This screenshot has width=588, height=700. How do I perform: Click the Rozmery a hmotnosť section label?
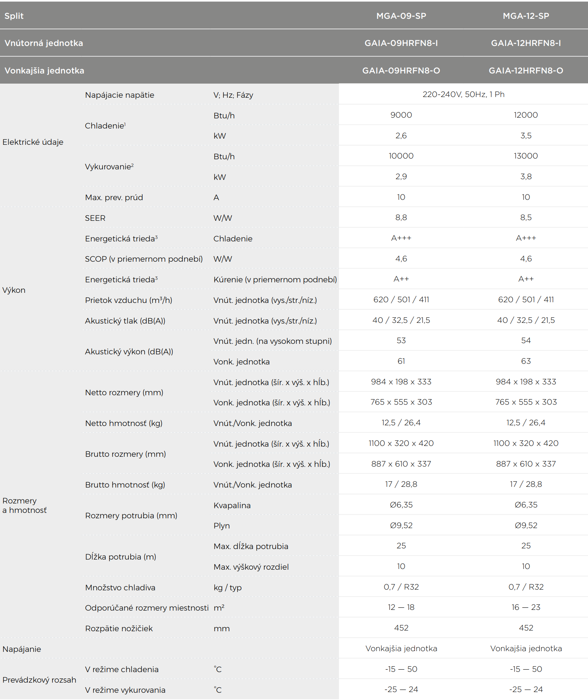tap(25, 505)
